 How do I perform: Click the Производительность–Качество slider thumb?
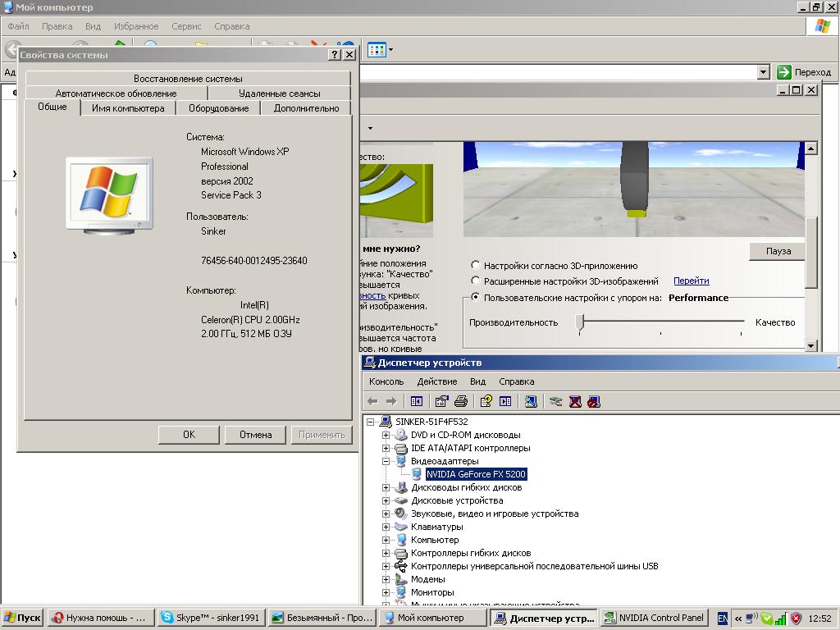pos(580,323)
